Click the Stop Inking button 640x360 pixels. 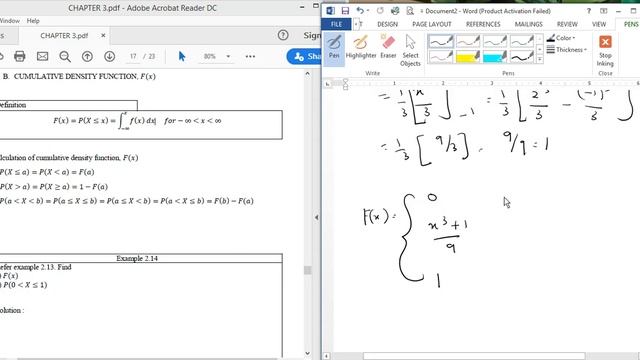(x=605, y=51)
